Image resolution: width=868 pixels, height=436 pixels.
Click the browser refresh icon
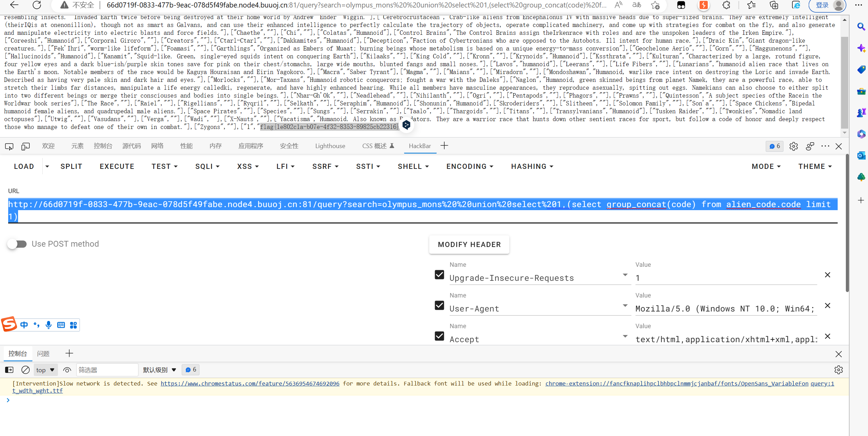pos(37,5)
